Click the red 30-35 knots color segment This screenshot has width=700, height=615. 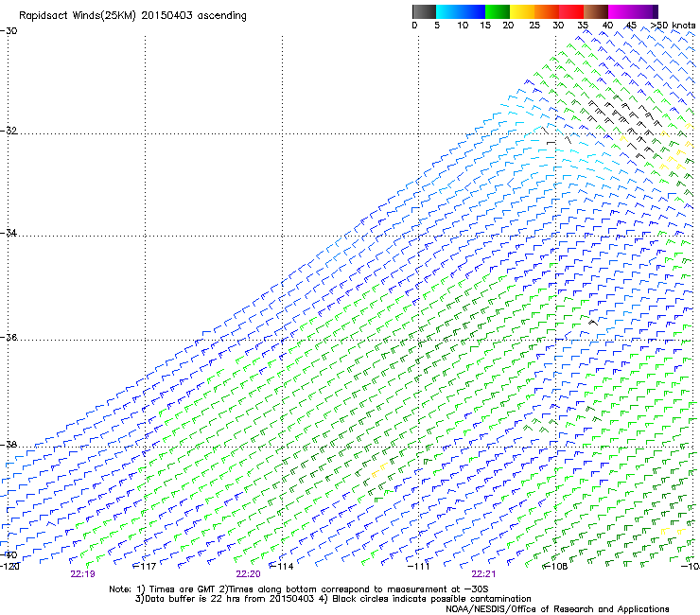coord(571,11)
